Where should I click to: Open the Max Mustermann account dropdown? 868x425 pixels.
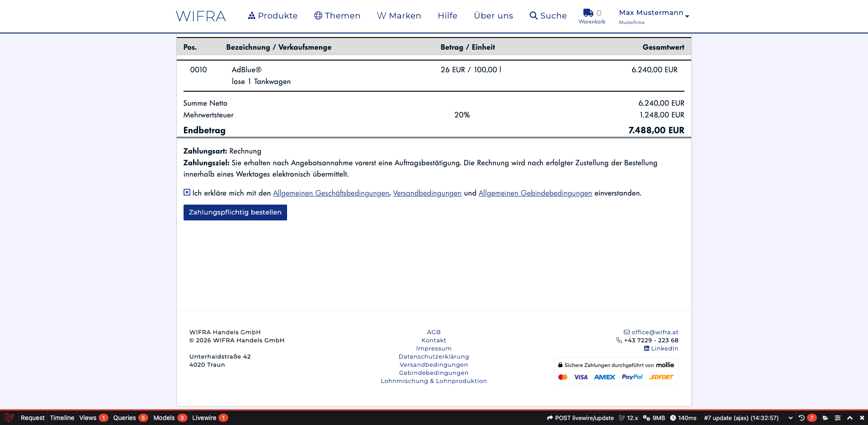coord(651,13)
